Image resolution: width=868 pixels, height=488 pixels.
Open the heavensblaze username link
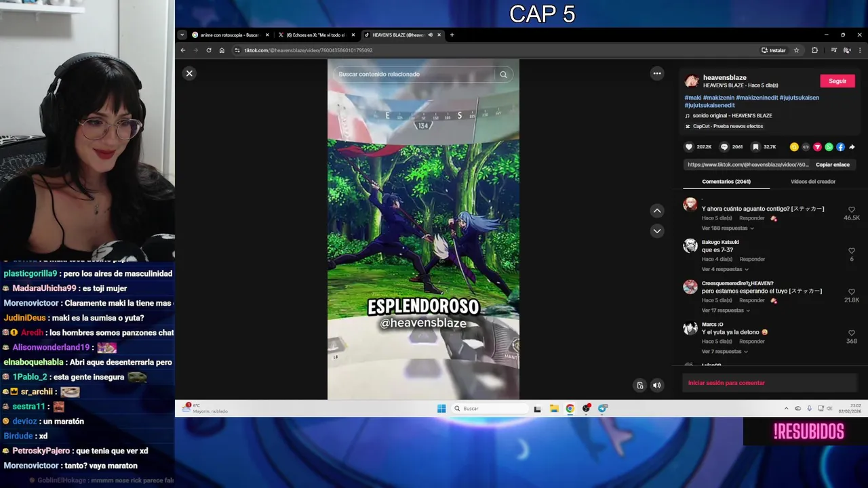(724, 78)
